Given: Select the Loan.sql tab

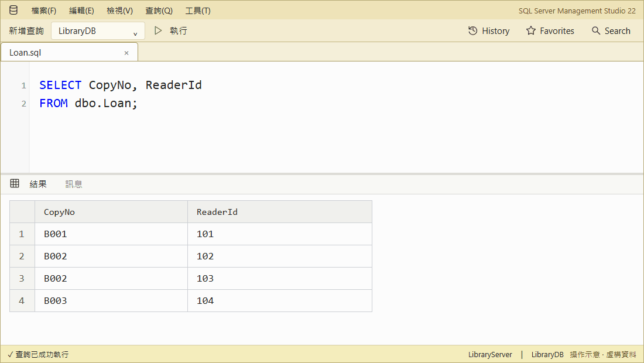Looking at the screenshot, I should pyautogui.click(x=69, y=53).
